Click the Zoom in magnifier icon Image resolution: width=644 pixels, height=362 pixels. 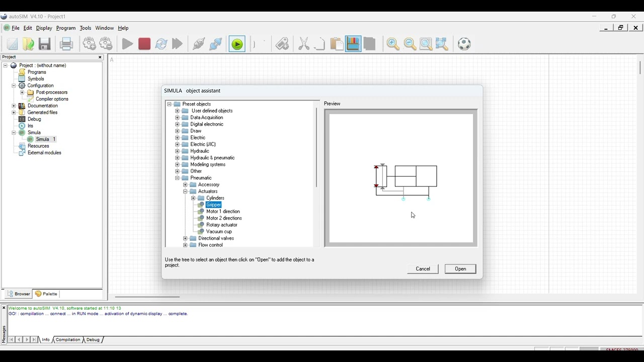tap(393, 44)
